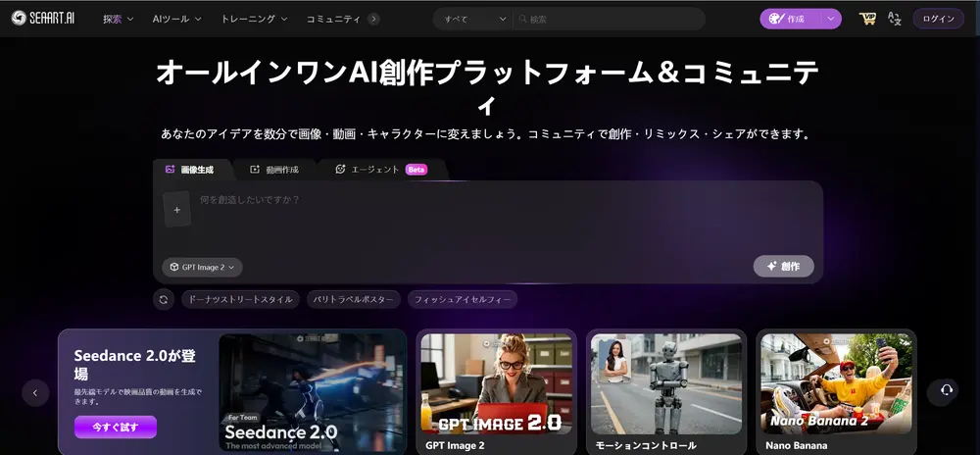Open the トレーニング menu
This screenshot has width=980, height=455.
coord(254,19)
